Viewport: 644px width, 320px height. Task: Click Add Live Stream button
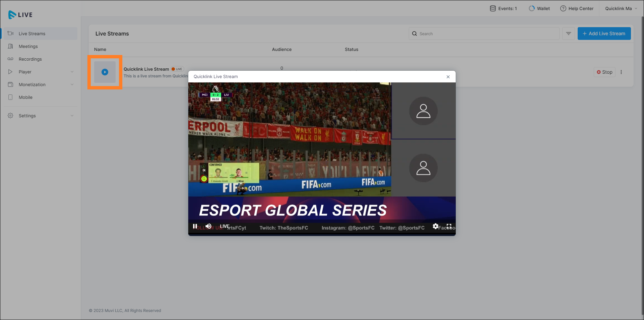[604, 34]
